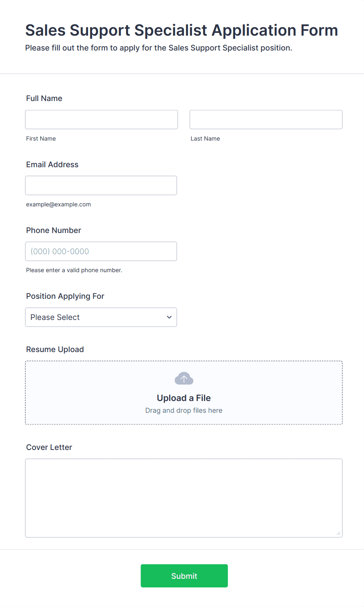The width and height of the screenshot is (364, 607).
Task: Click the Phone Number input box
Action: point(101,251)
